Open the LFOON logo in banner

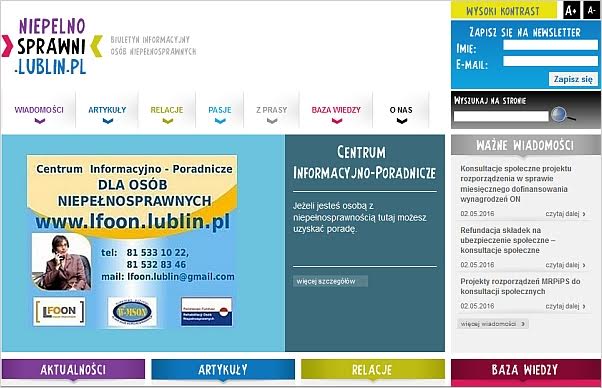tap(59, 312)
